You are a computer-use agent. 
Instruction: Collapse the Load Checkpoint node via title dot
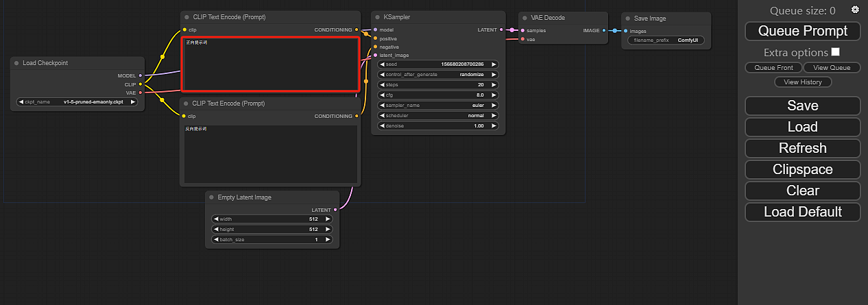pyautogui.click(x=16, y=63)
